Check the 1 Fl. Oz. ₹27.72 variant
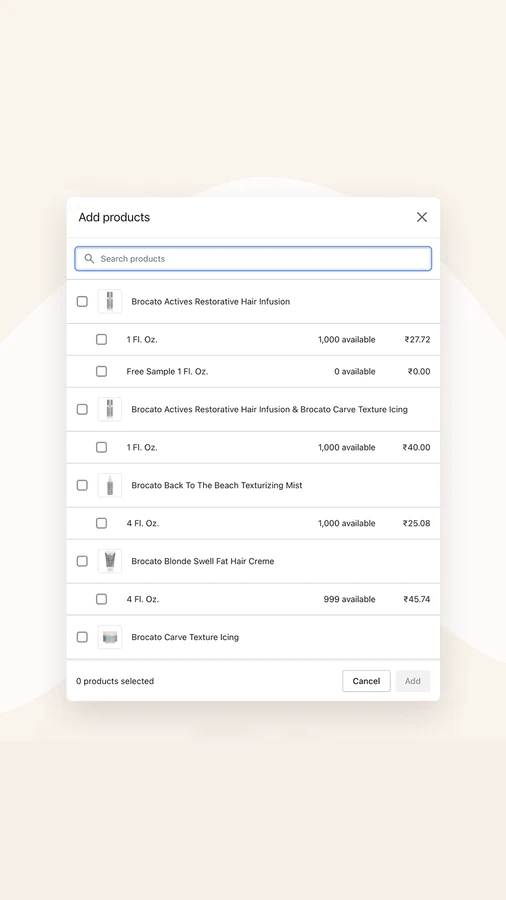This screenshot has width=506, height=900. (102, 339)
